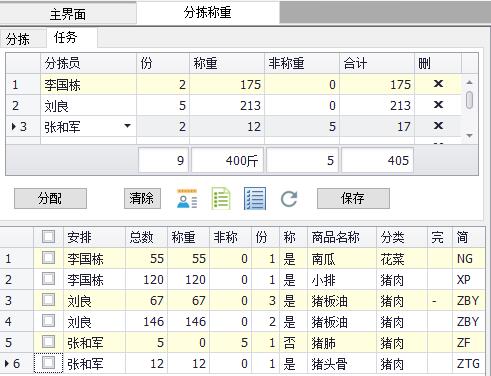Click the sorter grid scroll-down arrow
Image resolution: width=491 pixels, height=376 pixels.
pyautogui.click(x=469, y=136)
